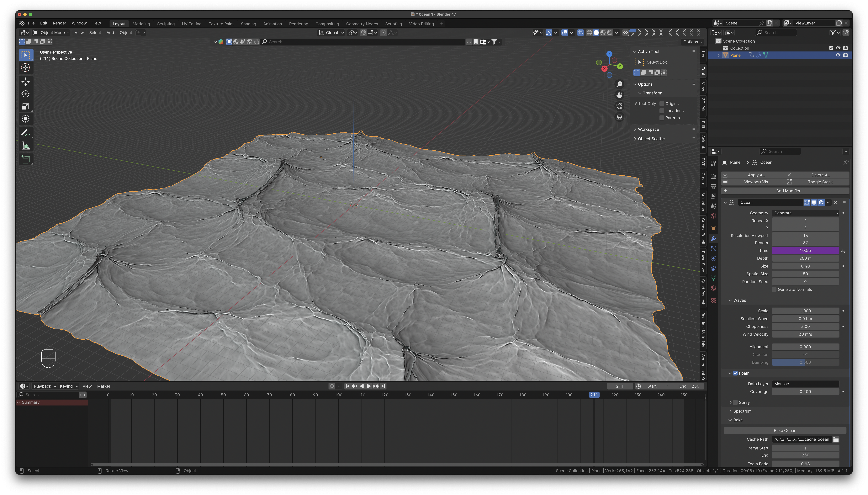Screen dimensions: 868x495
Task: Open the Modifiers wrench tab in Properties
Action: click(x=713, y=239)
